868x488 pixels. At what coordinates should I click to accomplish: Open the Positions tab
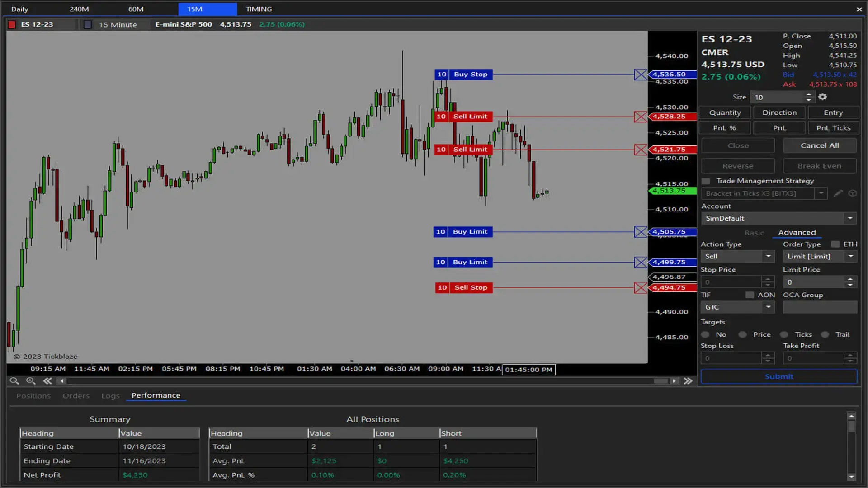point(33,396)
